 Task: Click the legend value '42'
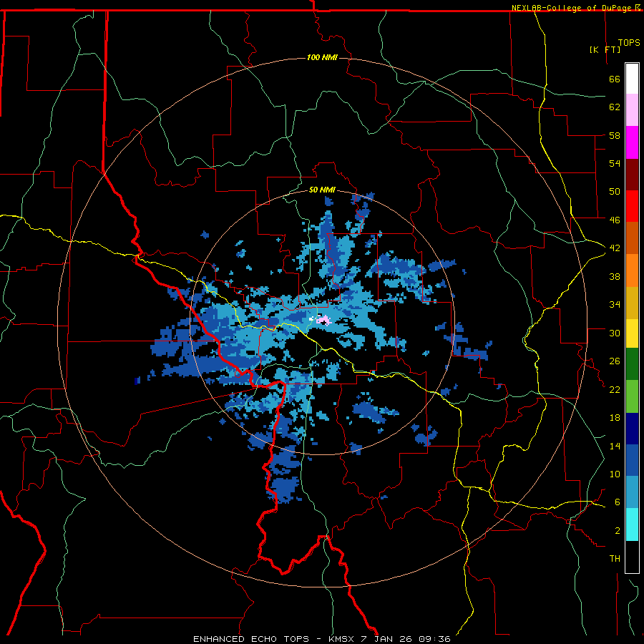pyautogui.click(x=615, y=248)
